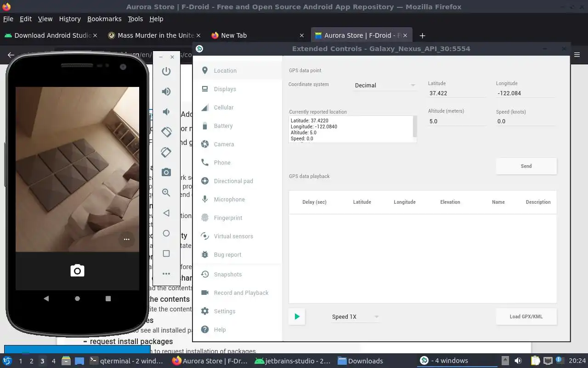588x368 pixels.
Task: Take emulator screenshot with toolbar camera icon
Action: click(x=166, y=172)
